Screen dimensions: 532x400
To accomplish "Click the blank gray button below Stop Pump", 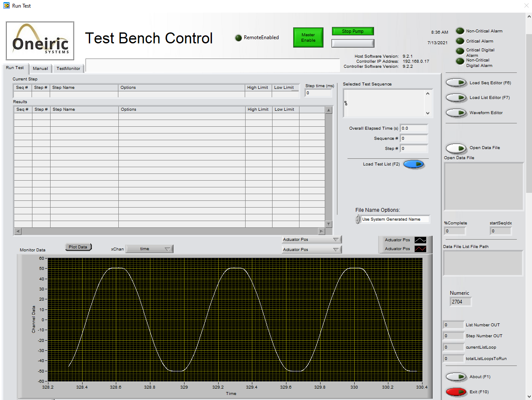I will coord(353,43).
